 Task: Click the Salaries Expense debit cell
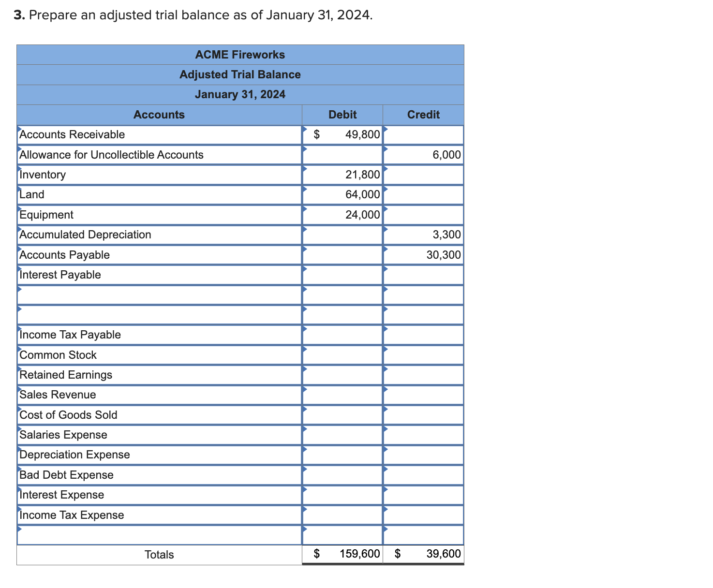tap(342, 435)
